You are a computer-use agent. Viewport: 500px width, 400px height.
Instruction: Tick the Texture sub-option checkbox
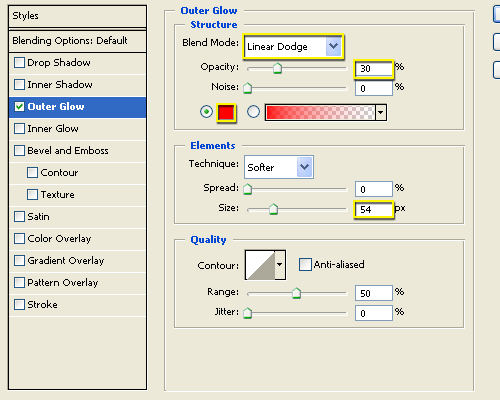click(32, 195)
